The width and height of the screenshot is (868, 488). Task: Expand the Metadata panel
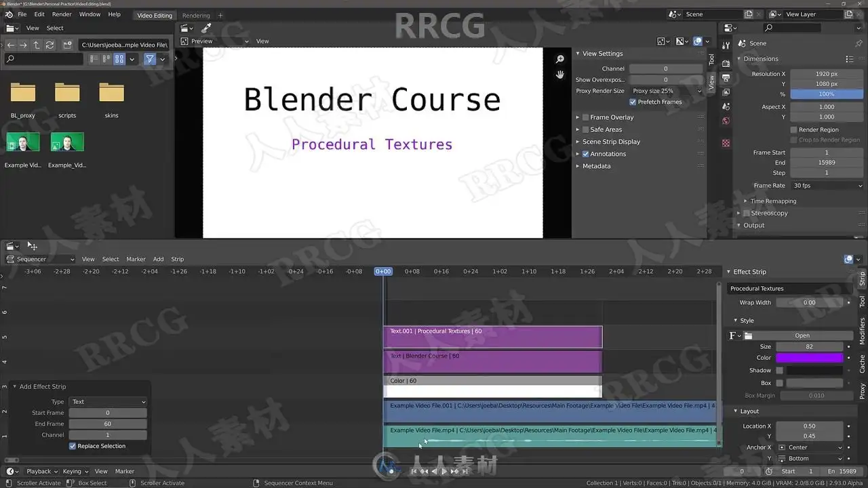596,166
